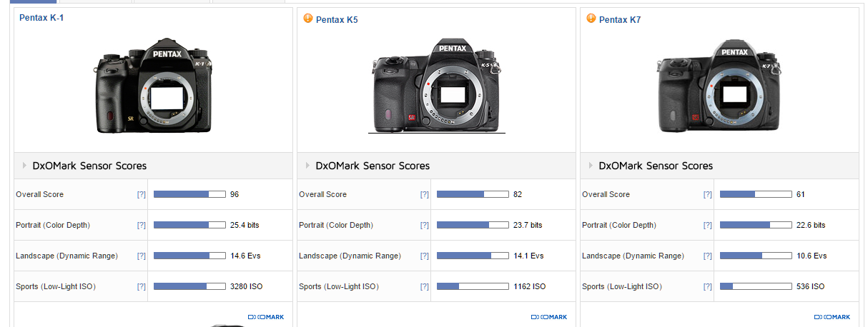The height and width of the screenshot is (327, 868).
Task: Select the Pentax K7 overall score value 61
Action: [x=801, y=195]
